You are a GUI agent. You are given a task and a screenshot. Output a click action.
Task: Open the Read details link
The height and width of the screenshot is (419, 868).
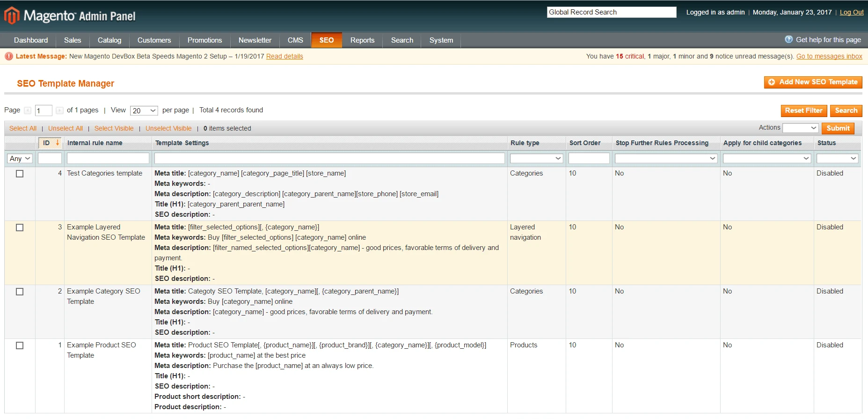point(284,56)
